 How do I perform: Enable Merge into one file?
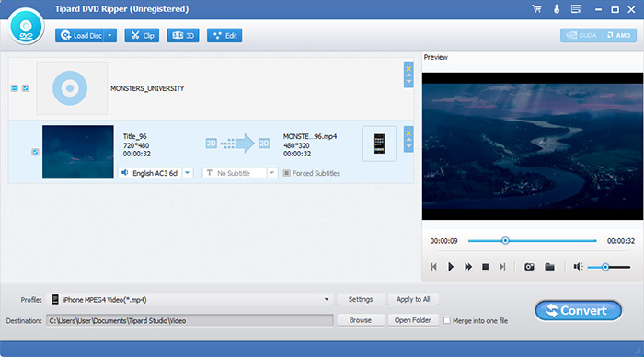(447, 320)
